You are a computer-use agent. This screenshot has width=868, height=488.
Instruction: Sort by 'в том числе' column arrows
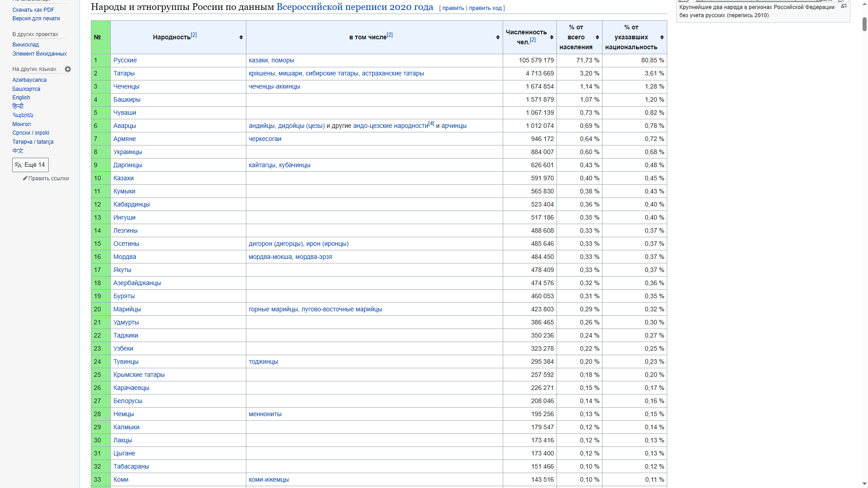[498, 38]
